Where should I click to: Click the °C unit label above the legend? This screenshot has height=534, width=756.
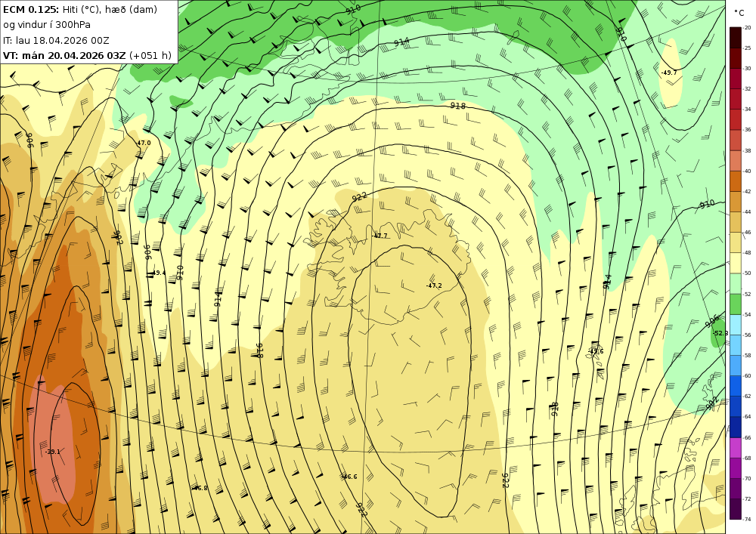tap(739, 13)
